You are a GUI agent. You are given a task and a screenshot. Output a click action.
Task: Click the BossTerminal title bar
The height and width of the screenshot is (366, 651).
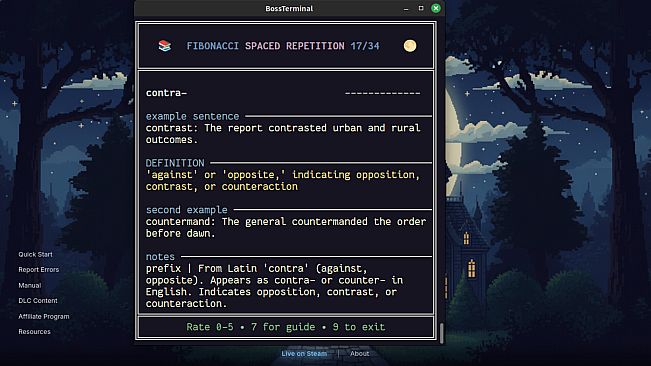289,8
